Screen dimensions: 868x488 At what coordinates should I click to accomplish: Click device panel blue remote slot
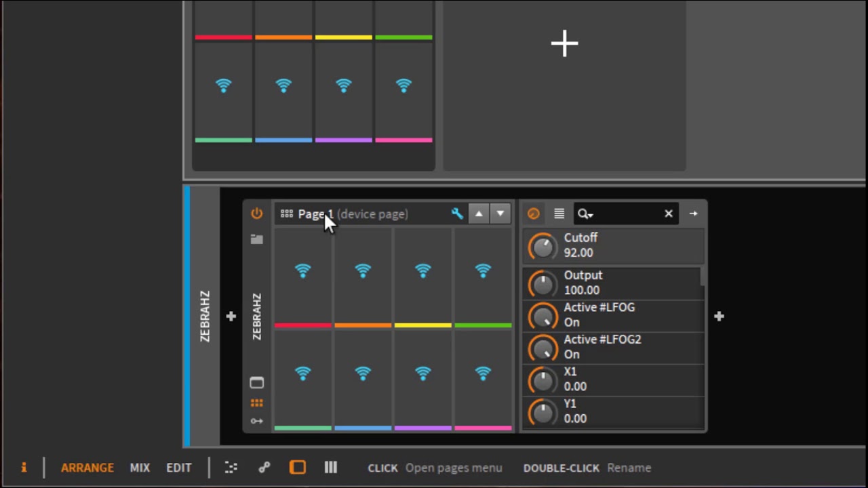(363, 380)
